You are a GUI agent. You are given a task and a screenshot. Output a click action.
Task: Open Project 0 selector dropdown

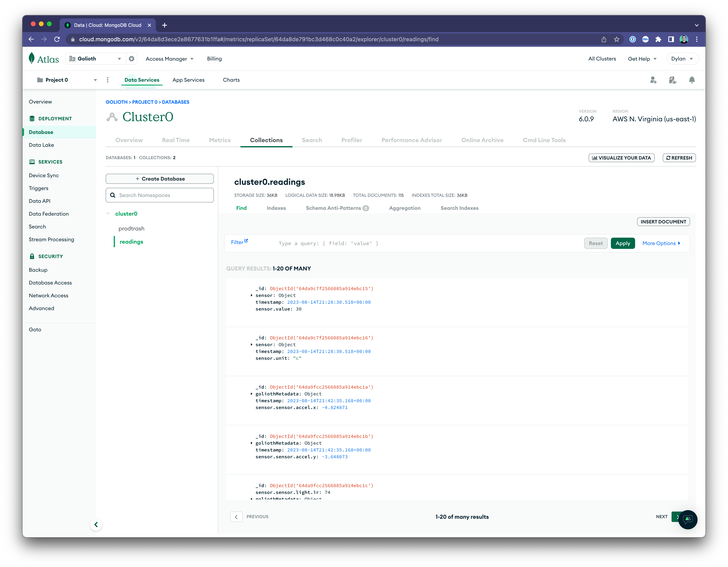pos(67,80)
